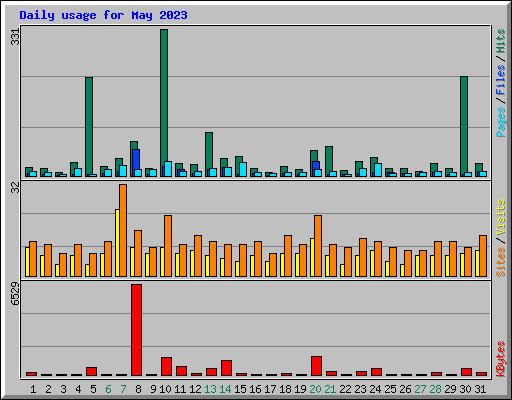Select green weekend day 27 label

click(420, 389)
